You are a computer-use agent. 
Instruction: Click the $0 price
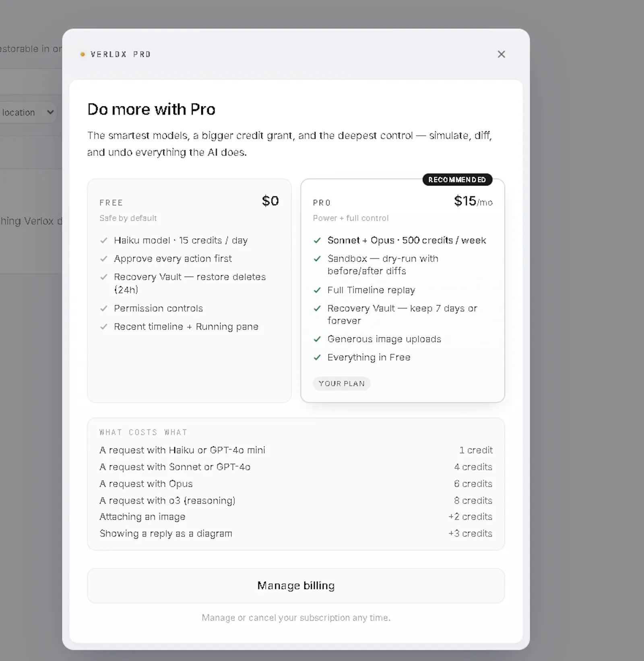point(270,201)
